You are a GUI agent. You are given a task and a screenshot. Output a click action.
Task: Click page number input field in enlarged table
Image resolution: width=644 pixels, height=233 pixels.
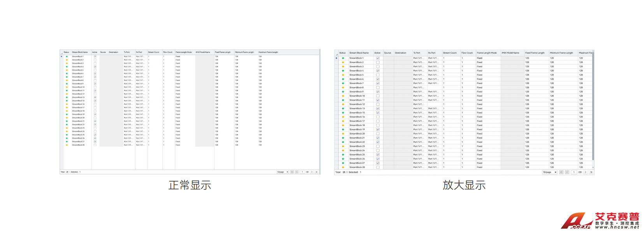pyautogui.click(x=574, y=172)
